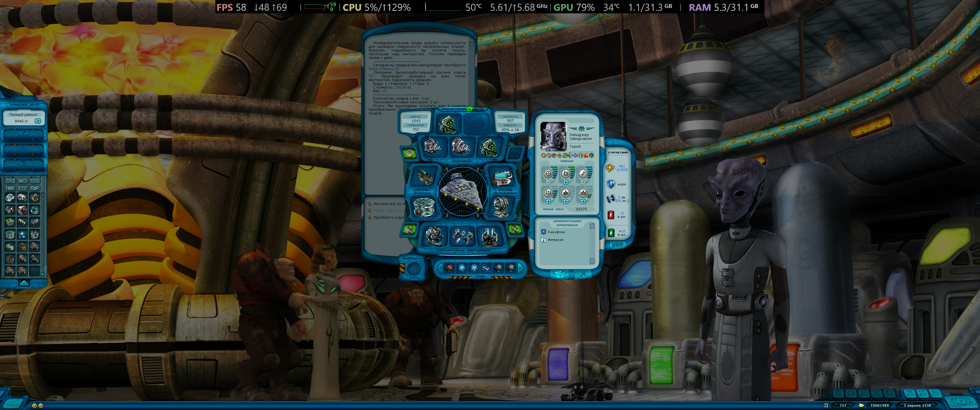
Task: Collapse the warehouse panel with up arrow
Action: (24, 283)
